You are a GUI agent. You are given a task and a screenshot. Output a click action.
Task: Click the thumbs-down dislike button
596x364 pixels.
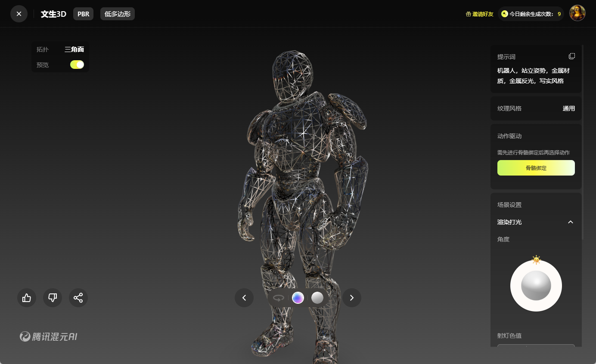click(53, 298)
